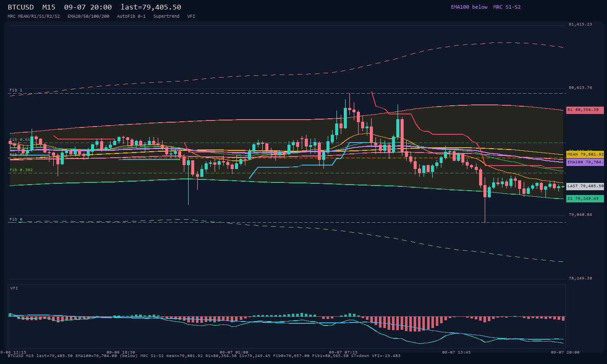Select the "MRC MEAN/R1/S1/R2/S2" indicator legend

[34, 16]
